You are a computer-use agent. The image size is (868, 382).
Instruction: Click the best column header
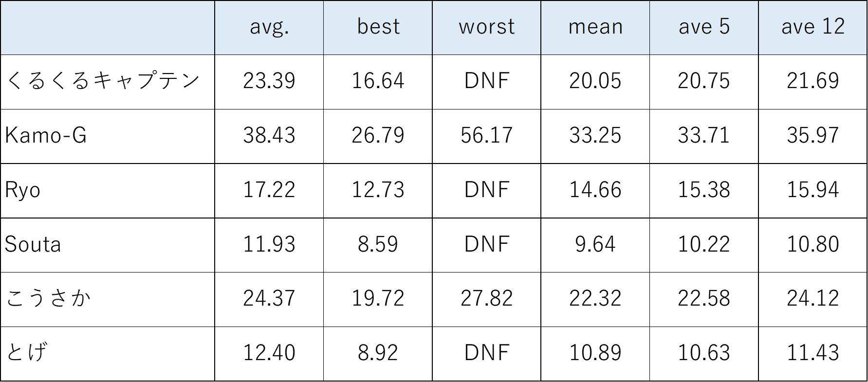point(378,27)
